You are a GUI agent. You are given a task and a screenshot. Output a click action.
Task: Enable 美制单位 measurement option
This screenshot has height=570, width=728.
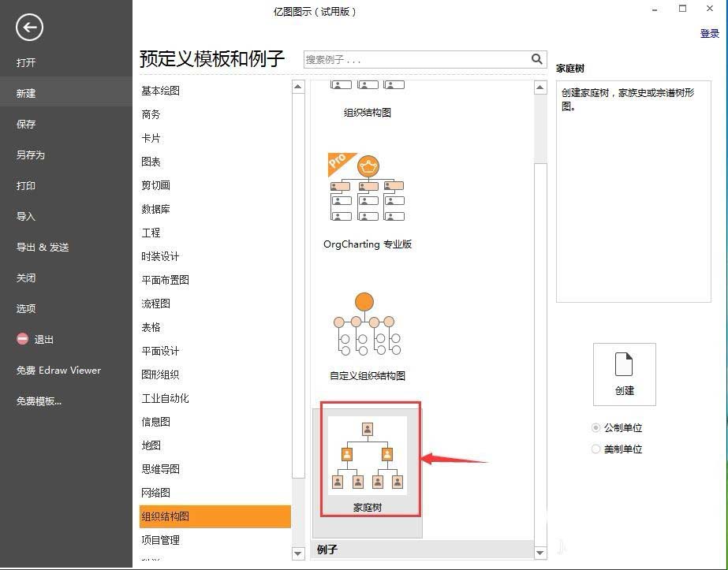coord(595,449)
